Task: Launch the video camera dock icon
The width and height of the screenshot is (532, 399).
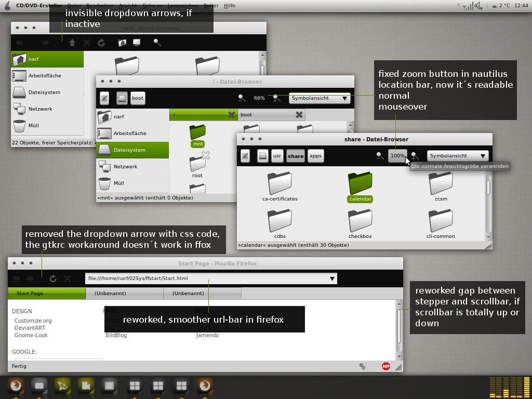Action: pos(86,386)
